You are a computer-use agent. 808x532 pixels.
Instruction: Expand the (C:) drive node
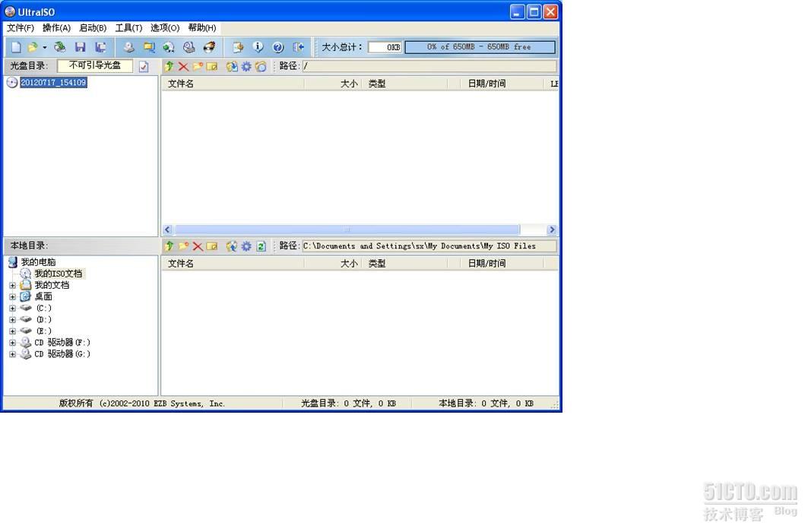click(12, 309)
